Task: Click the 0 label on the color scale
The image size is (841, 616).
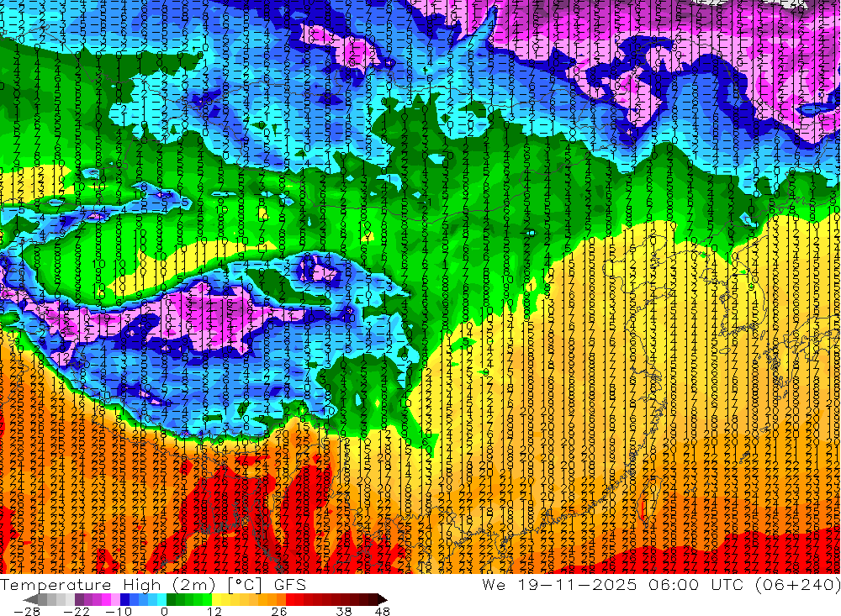Action: (x=165, y=612)
